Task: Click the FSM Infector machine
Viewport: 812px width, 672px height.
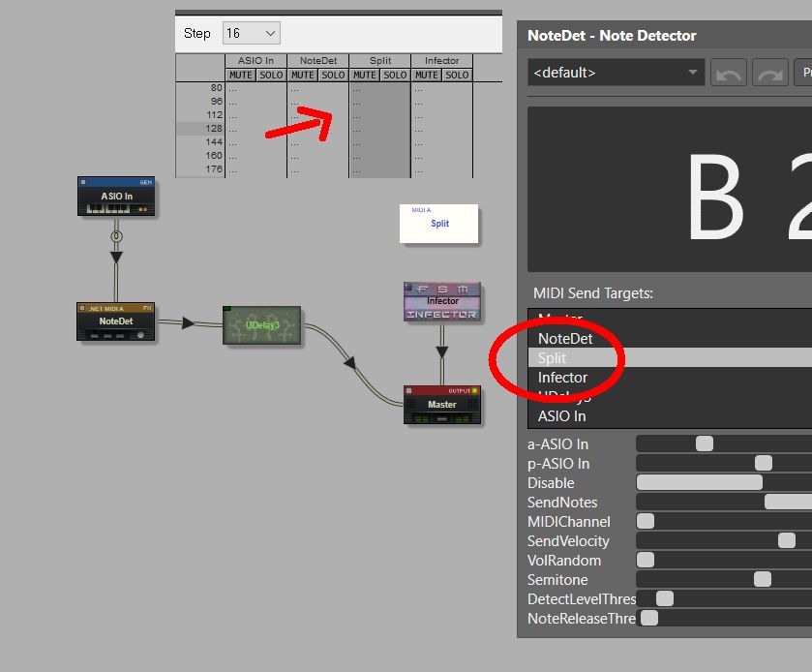Action: coord(441,301)
